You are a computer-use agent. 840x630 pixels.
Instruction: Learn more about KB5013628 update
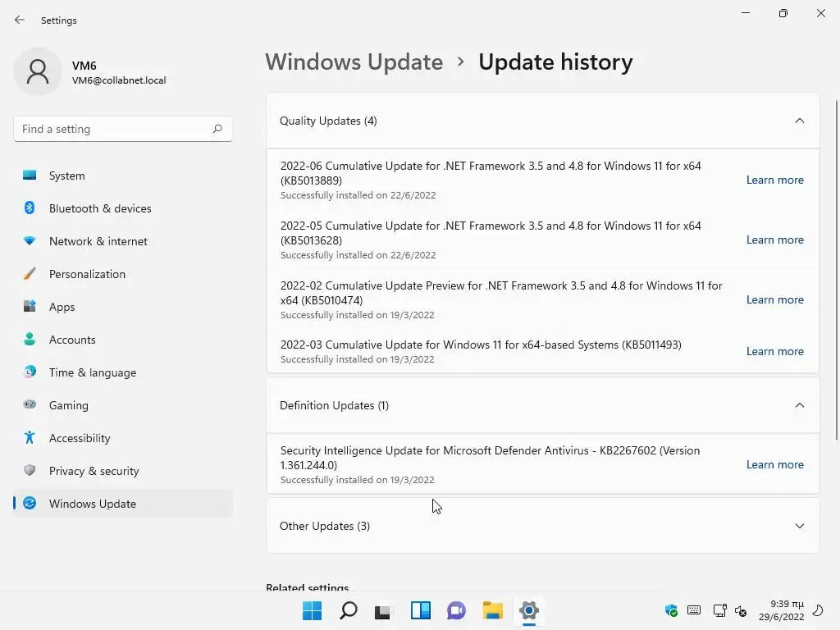[774, 240]
